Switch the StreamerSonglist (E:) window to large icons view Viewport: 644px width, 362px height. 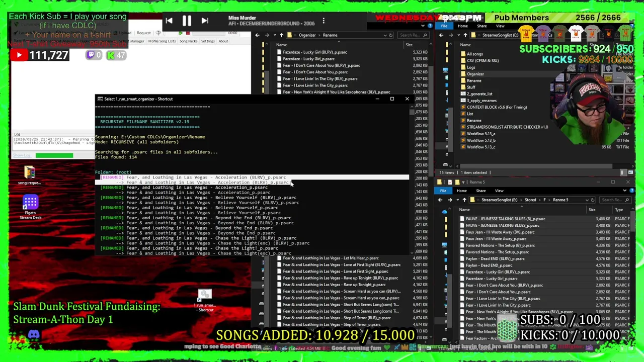(x=629, y=172)
